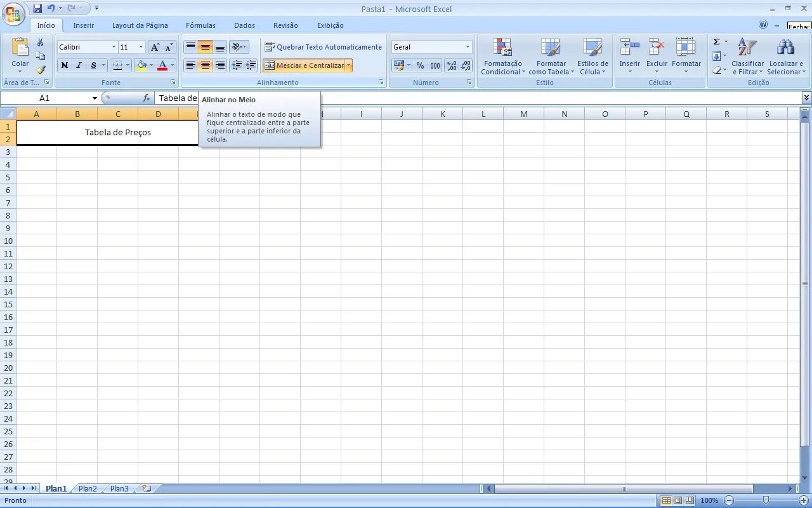
Task: Increase the cell indent
Action: 251,65
